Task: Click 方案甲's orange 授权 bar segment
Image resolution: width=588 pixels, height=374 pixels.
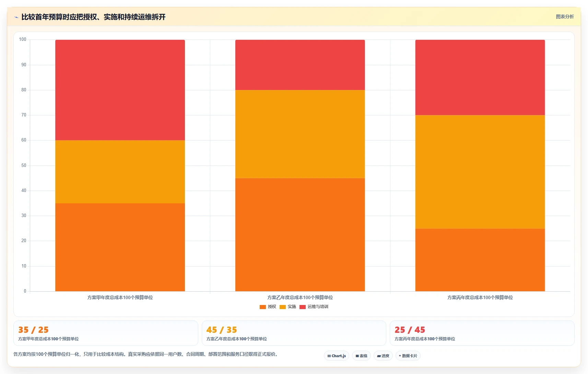Action: click(x=120, y=247)
